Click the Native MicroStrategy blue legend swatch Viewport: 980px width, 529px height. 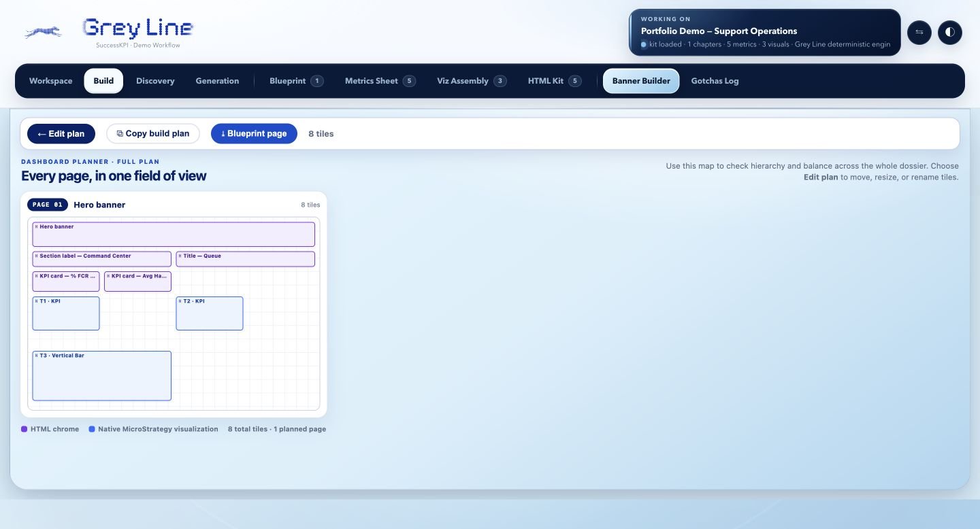pos(92,429)
